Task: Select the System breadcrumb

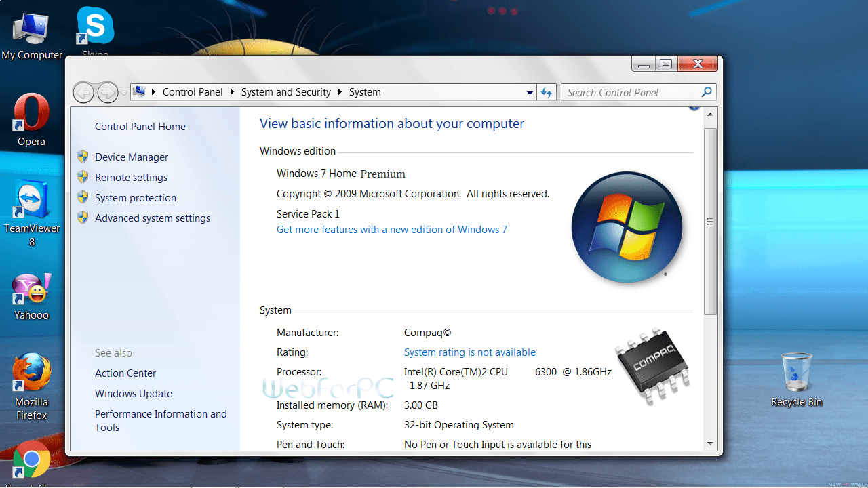Action: pyautogui.click(x=365, y=92)
